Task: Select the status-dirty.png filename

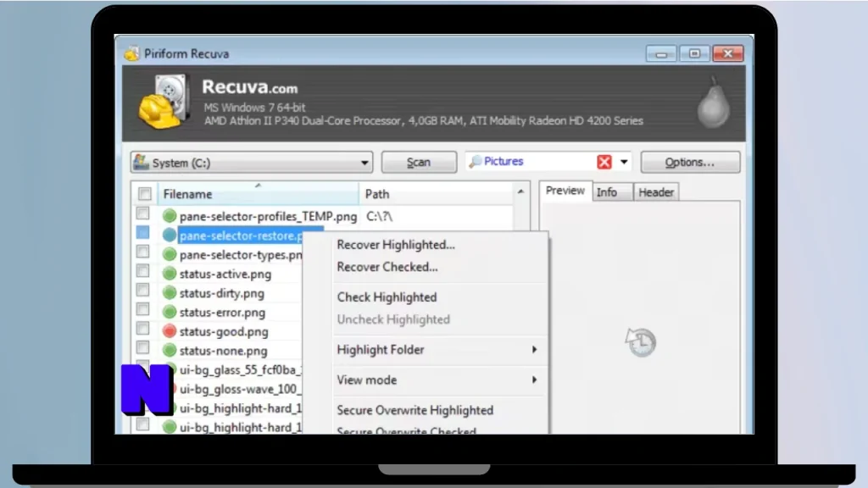Action: tap(221, 293)
